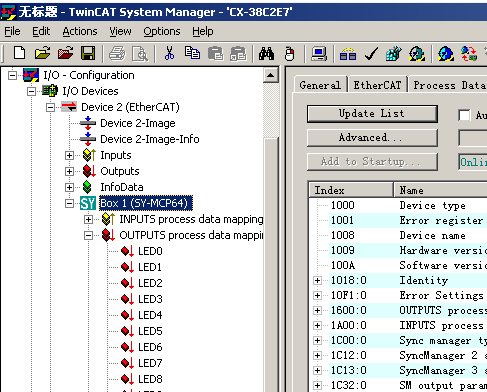Screen dimensions: 487x392
Task: Click the Save floppy disk icon
Action: click(88, 53)
